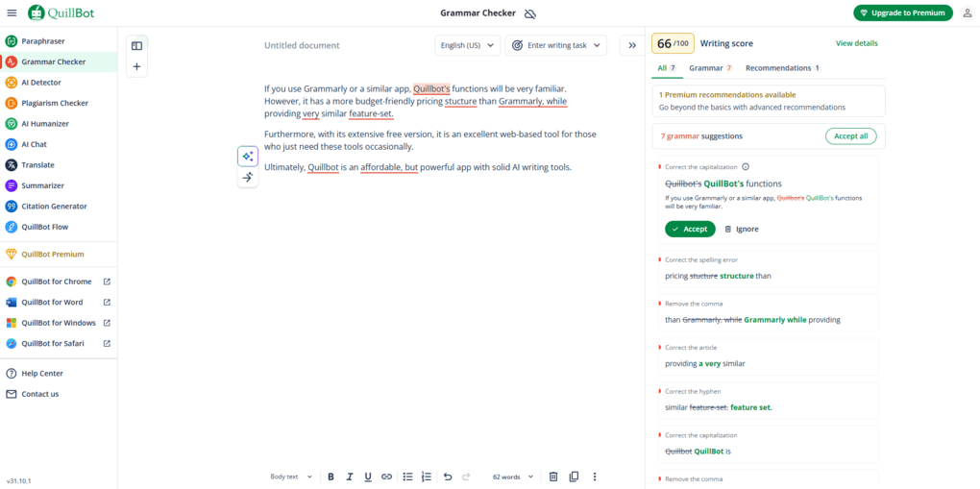Screen dimensions: 980x489
Task: Open the Summarizer tool
Action: (59, 185)
